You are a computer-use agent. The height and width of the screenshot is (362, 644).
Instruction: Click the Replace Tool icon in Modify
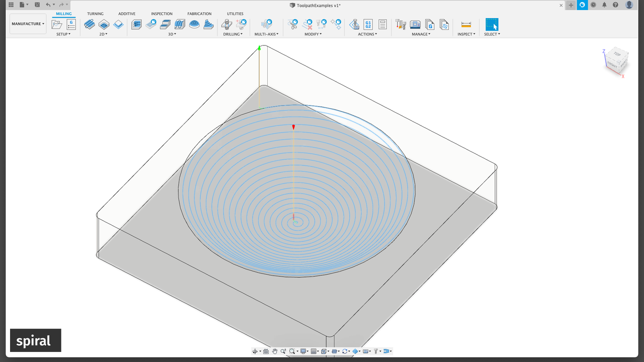[x=322, y=25]
